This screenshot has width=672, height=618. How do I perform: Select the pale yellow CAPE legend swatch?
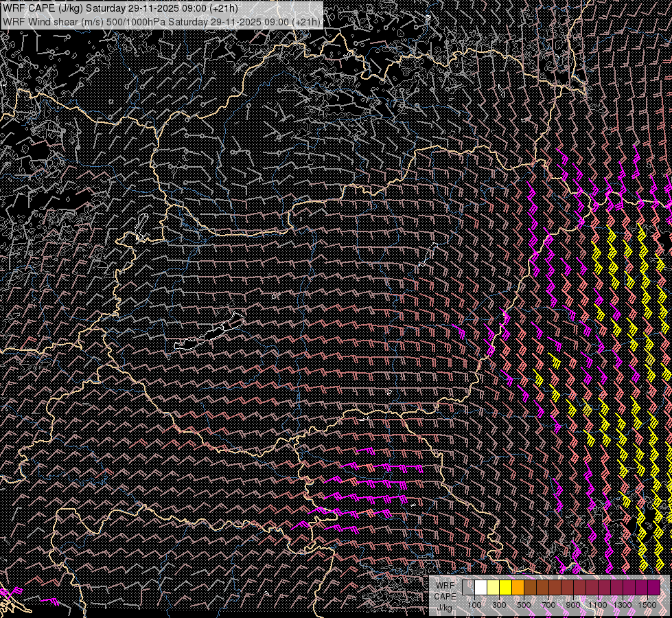[493, 587]
